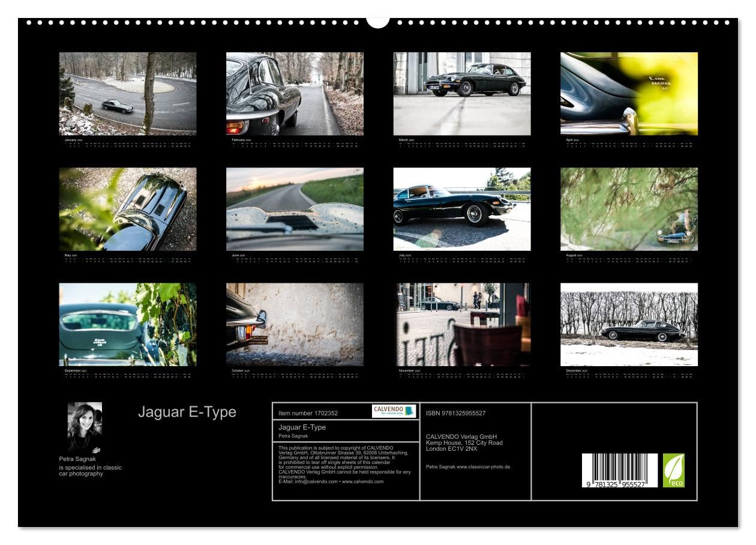Click the Item number 1702352 text
The image size is (756, 545).
click(308, 413)
